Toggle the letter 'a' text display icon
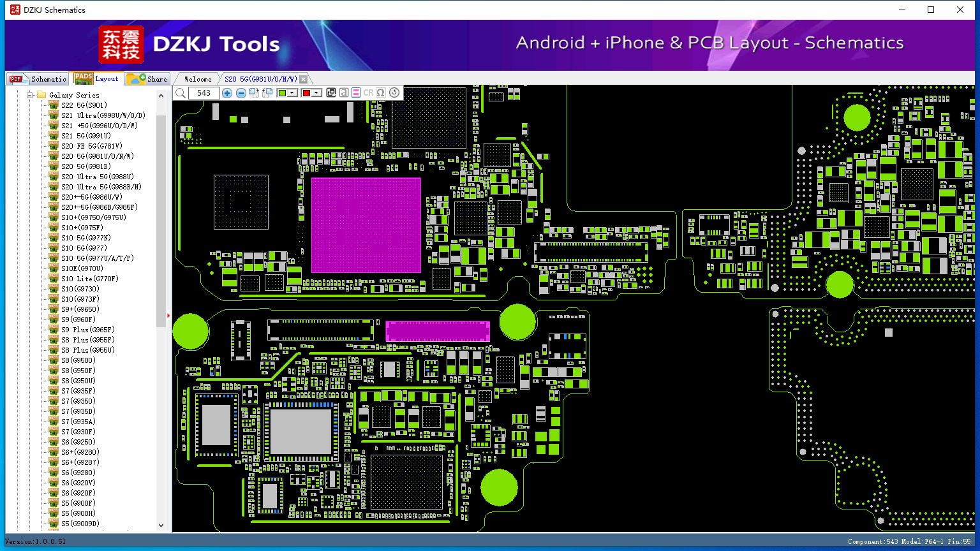Screen dimensions: 980x551 point(343,93)
